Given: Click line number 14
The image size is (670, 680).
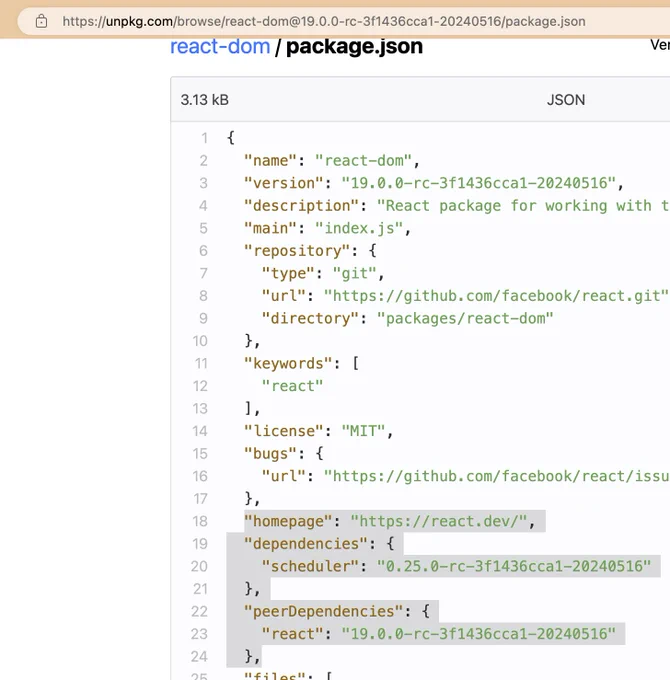Looking at the screenshot, I should 200,431.
